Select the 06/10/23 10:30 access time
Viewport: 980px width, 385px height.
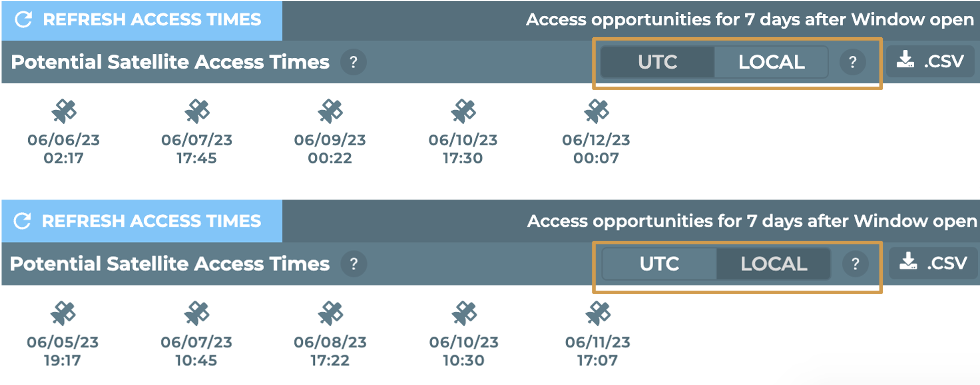pos(464,351)
